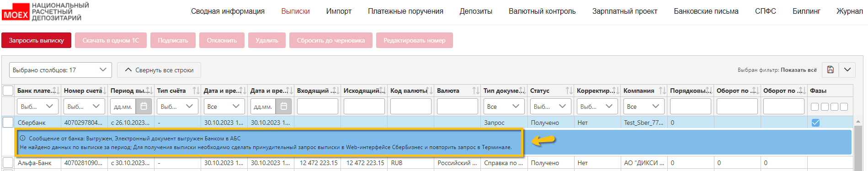Expand the Выбрано столбцов: 17 dropdown

coord(60,70)
